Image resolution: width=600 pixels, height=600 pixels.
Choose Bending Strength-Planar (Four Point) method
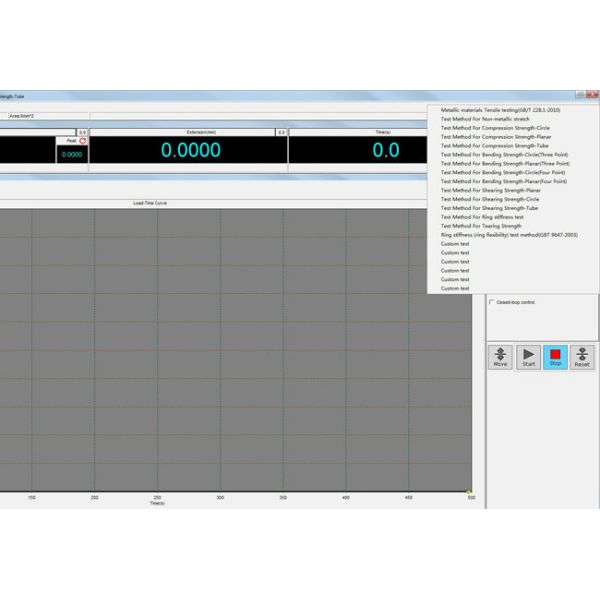[503, 181]
